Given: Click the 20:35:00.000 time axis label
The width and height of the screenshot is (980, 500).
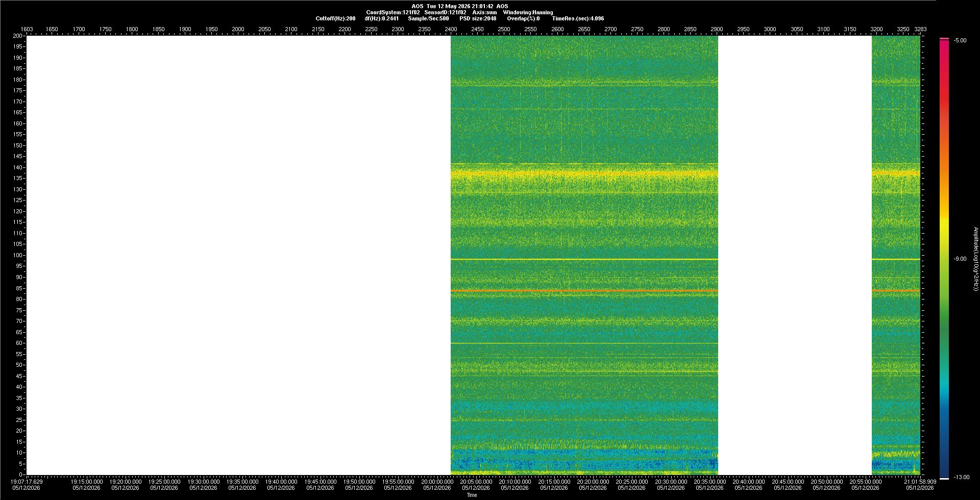Looking at the screenshot, I should click(x=709, y=482).
